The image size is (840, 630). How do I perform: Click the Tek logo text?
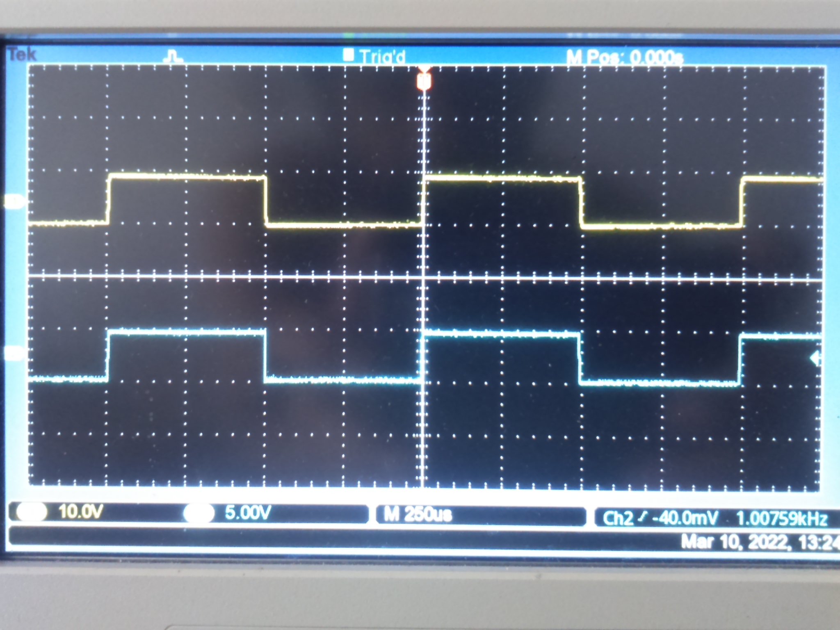[22, 55]
